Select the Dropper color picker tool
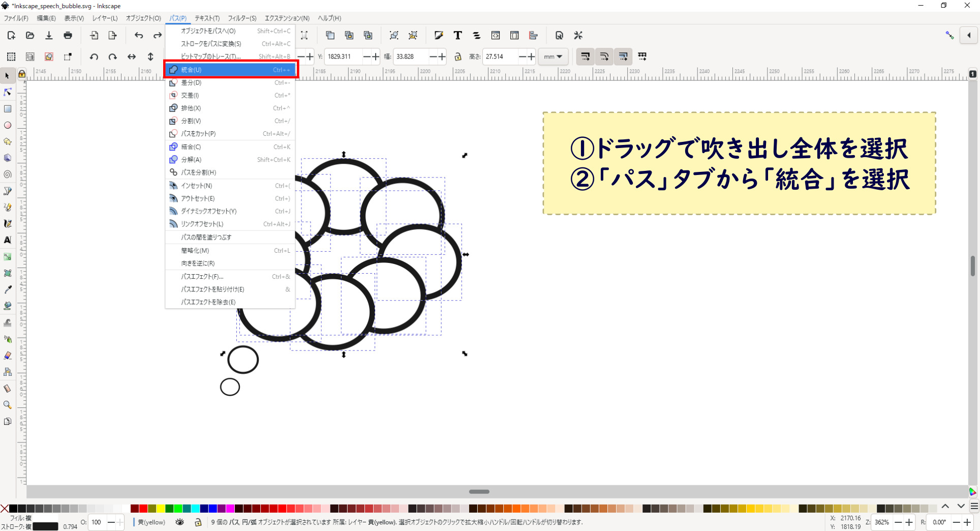The width and height of the screenshot is (980, 531). coord(8,289)
